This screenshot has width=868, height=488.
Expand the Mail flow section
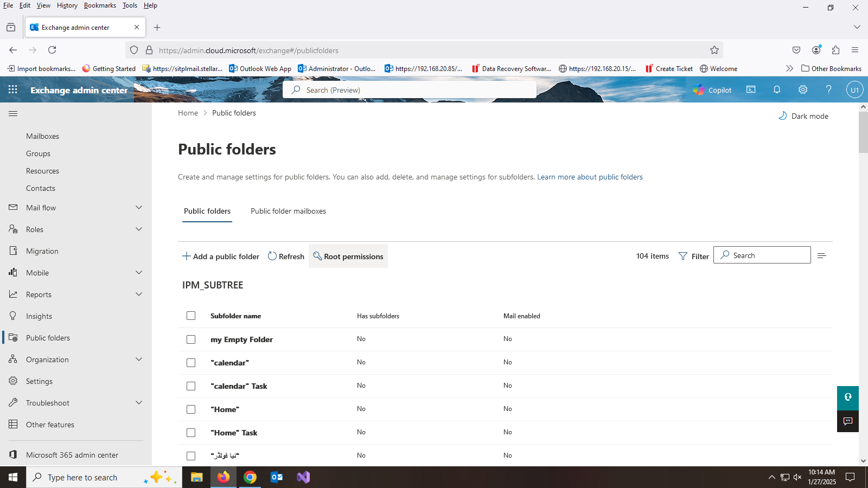coord(139,208)
